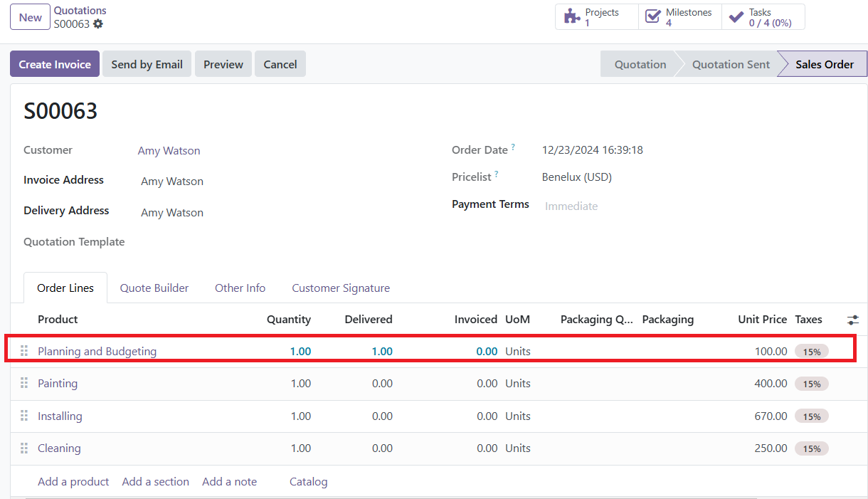Open the Customer field Amy Watson
The image size is (868, 499).
169,151
